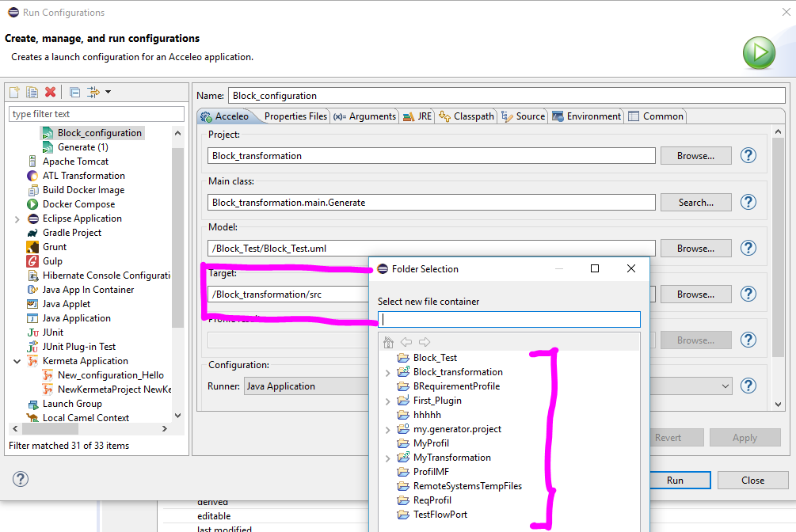The image size is (796, 532).
Task: Select the Block_Test folder
Action: (435, 358)
